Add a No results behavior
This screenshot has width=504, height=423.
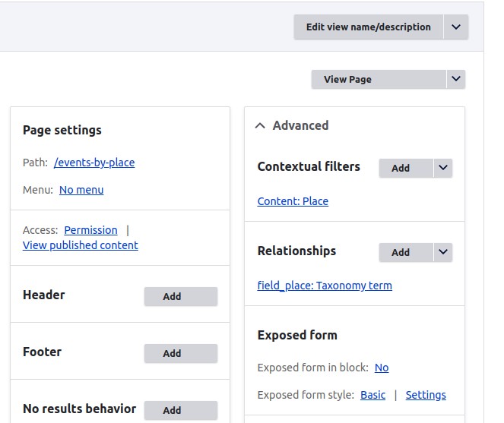181,410
